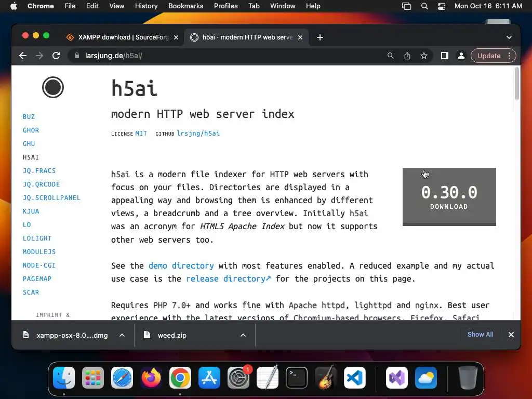Open SCAR project link
Image resolution: width=532 pixels, height=399 pixels.
click(31, 292)
